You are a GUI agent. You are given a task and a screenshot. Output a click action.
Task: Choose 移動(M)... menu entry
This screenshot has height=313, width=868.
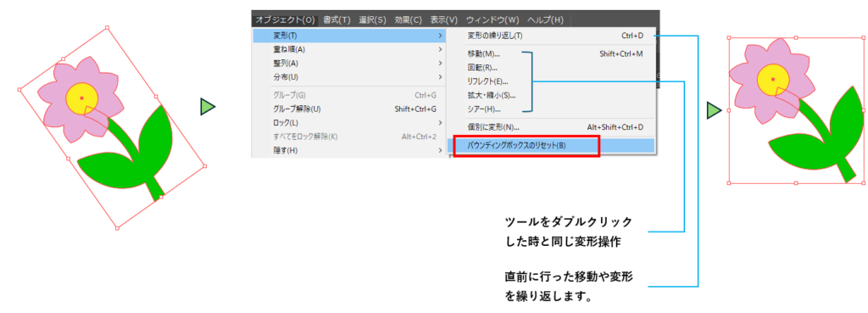click(483, 54)
